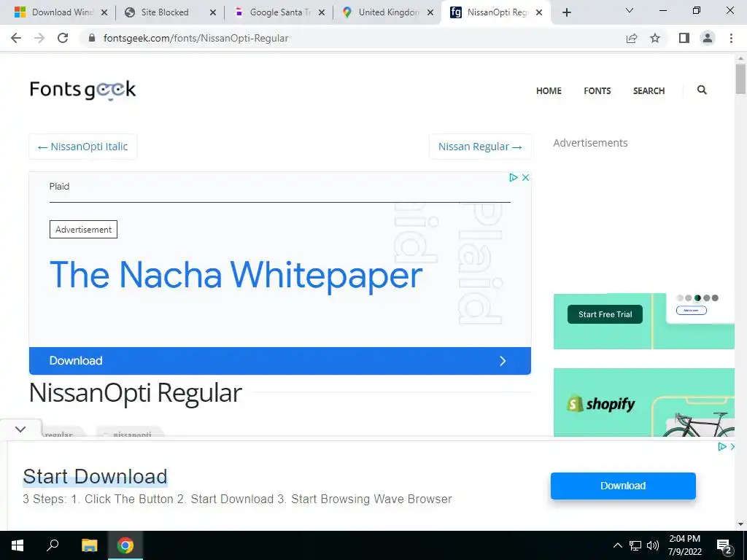Collapse the bottom ad with chevron
The height and width of the screenshot is (560, 747).
click(20, 429)
